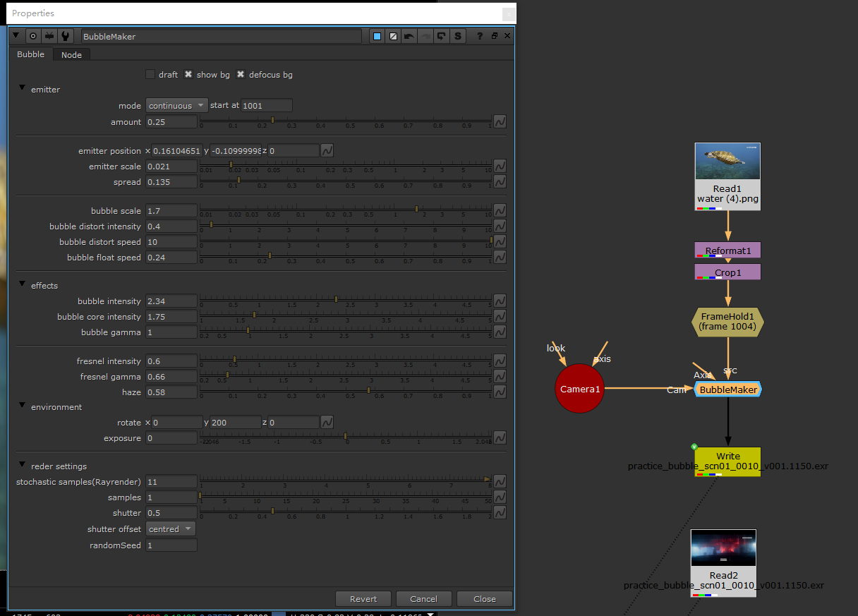The image size is (858, 616).
Task: Float the BubbleMaker panel with the float icon
Action: pos(494,36)
